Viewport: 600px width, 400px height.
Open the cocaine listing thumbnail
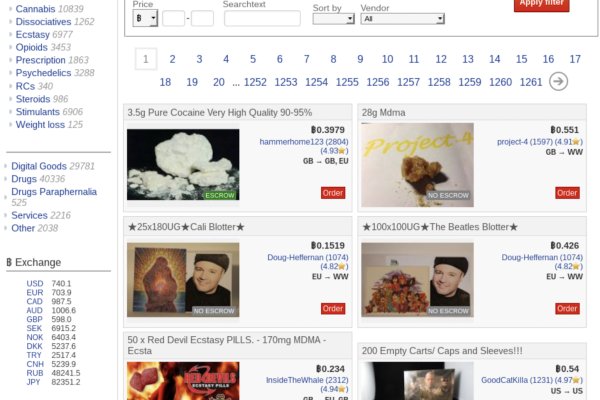(183, 165)
